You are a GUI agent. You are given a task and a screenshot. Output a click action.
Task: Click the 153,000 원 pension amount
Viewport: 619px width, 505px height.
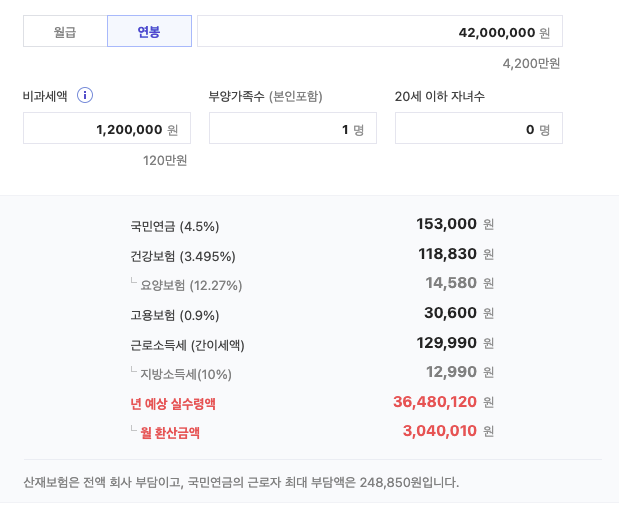(x=455, y=224)
